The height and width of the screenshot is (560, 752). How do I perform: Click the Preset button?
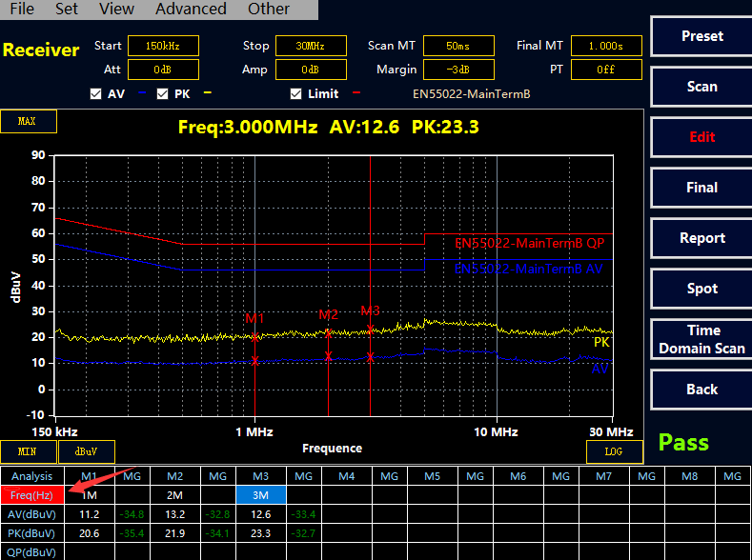coord(701,36)
